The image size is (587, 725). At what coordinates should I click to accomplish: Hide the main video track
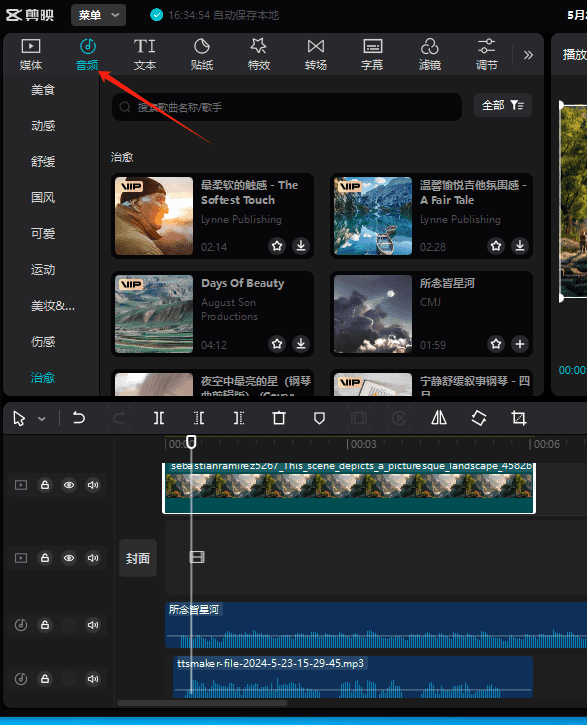69,485
